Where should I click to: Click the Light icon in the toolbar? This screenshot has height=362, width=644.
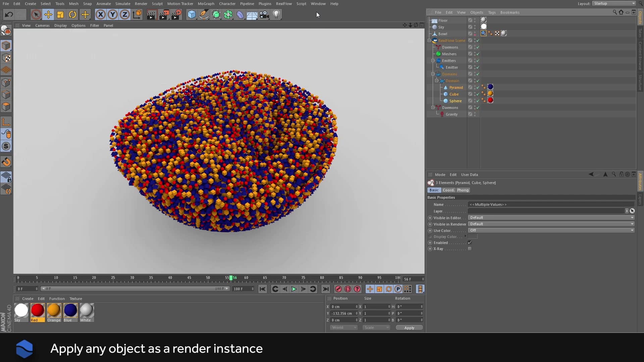click(x=276, y=14)
